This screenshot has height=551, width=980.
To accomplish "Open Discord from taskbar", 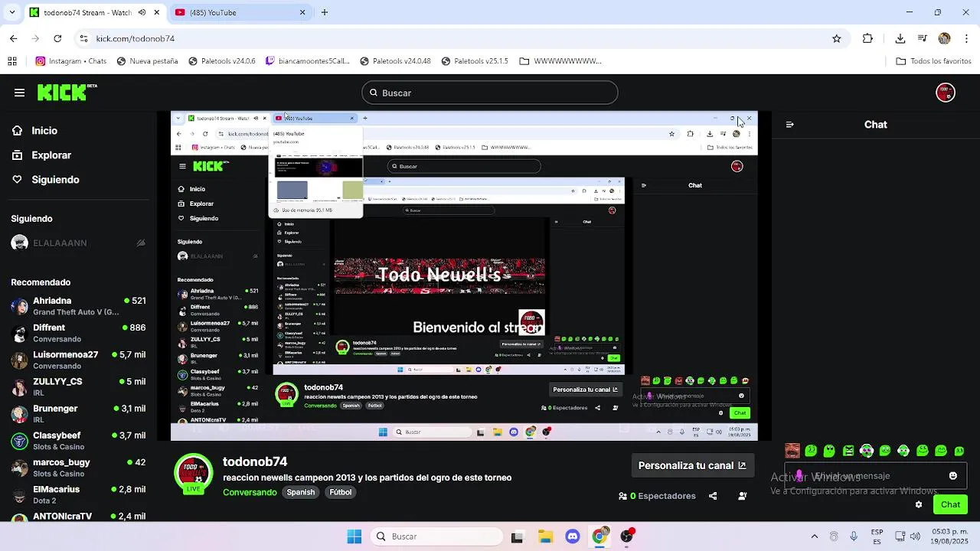I will [572, 536].
